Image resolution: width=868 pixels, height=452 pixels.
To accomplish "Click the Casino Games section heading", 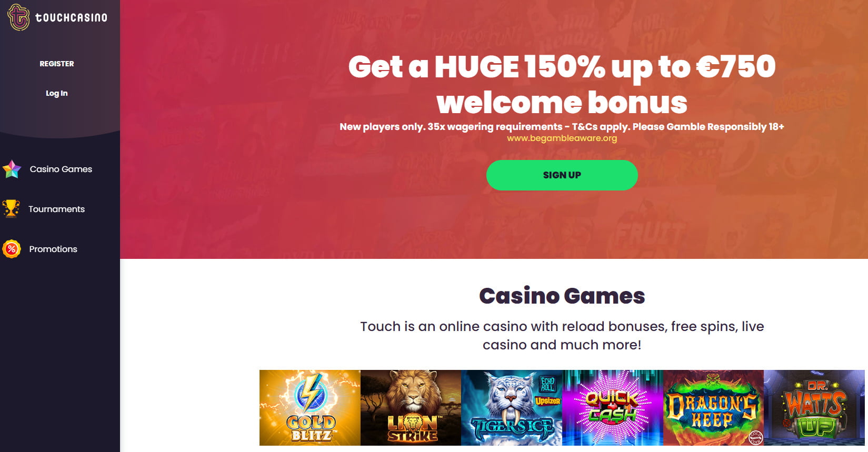I will coord(562,296).
